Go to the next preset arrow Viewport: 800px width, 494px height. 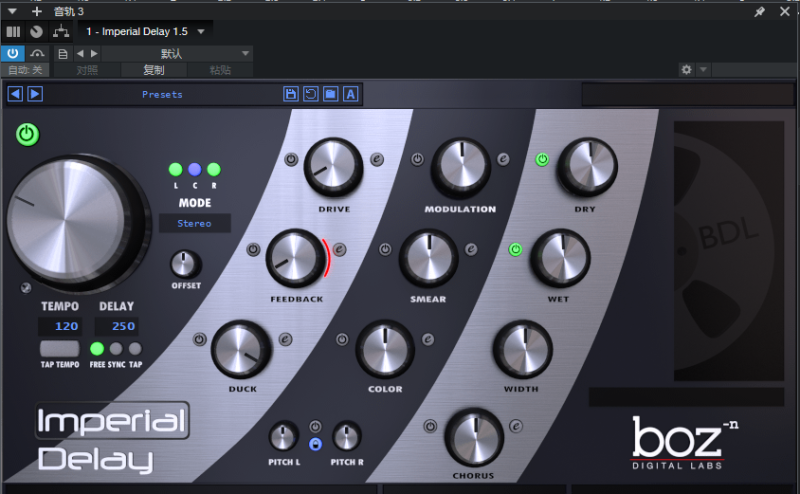[x=35, y=94]
